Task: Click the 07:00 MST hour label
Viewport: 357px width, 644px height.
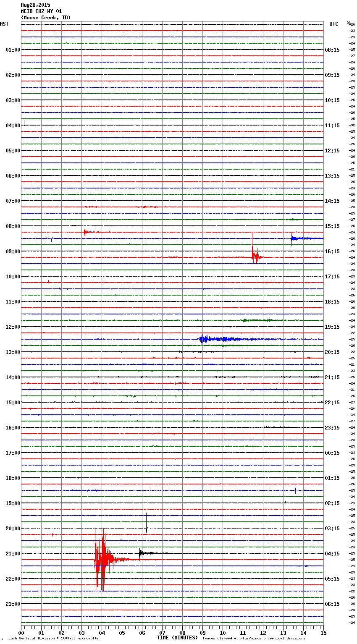Action: pos(13,201)
